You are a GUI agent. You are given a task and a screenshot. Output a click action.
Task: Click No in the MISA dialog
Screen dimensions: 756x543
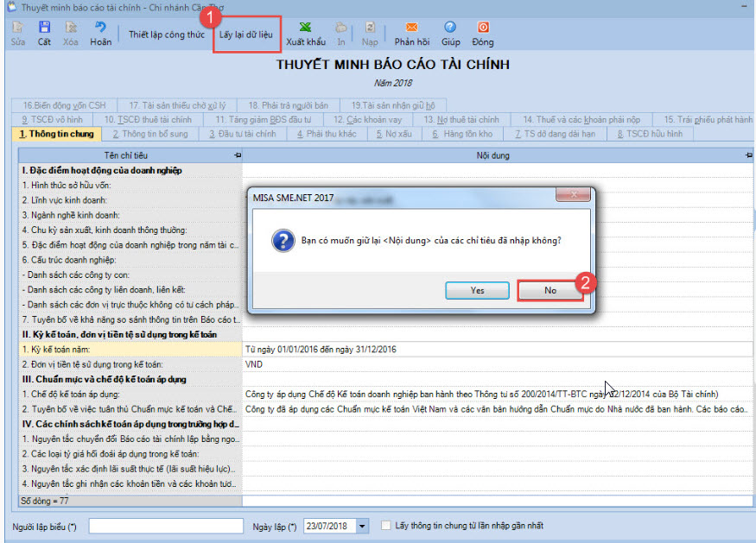550,291
